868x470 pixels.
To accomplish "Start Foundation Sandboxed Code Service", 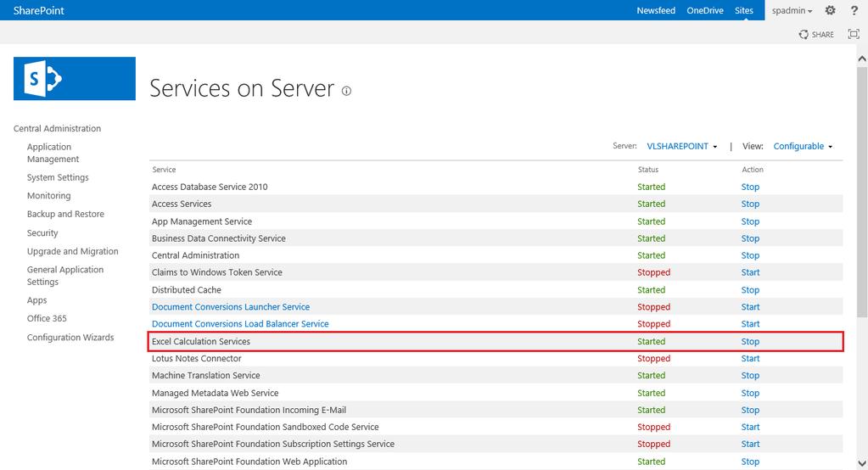I will 750,427.
